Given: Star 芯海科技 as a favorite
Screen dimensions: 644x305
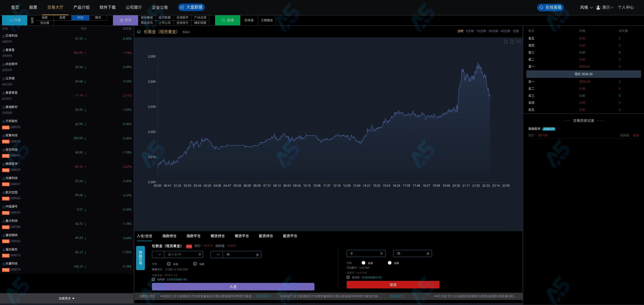Looking at the screenshot, I should [4, 36].
